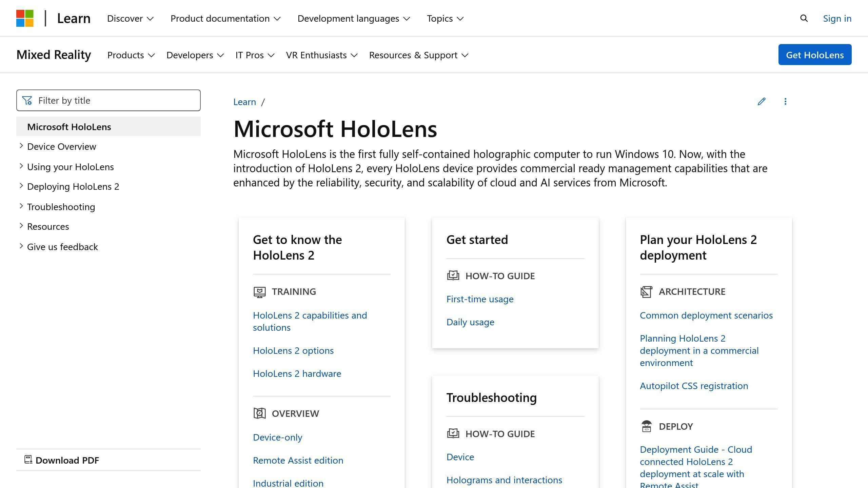
Task: Open Planning HoloLens 2 deployment link
Action: click(x=699, y=350)
